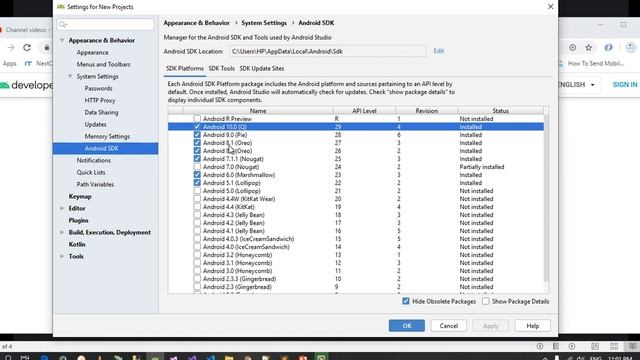Check the Android 5.0 (Lollipop) checkbox

pos(197,191)
